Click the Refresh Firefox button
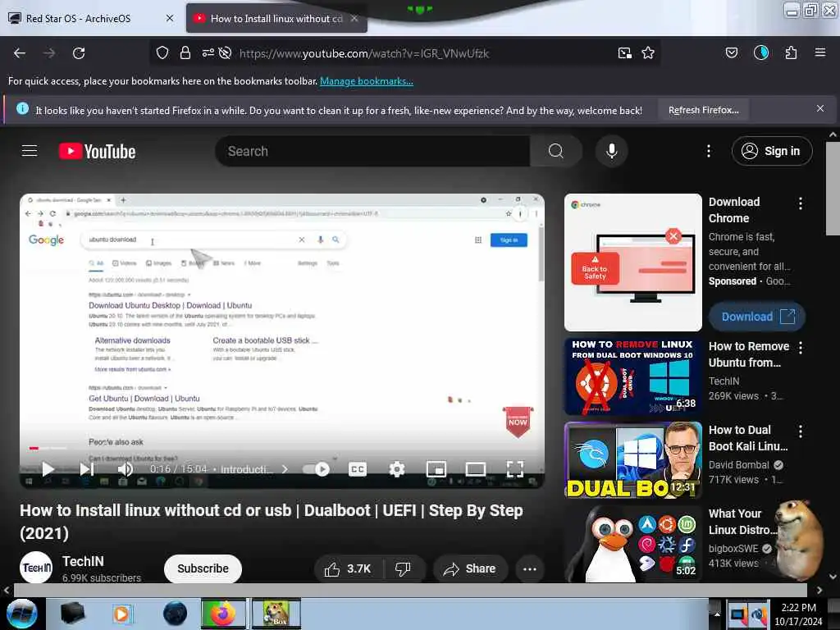The width and height of the screenshot is (840, 630). coord(703,110)
